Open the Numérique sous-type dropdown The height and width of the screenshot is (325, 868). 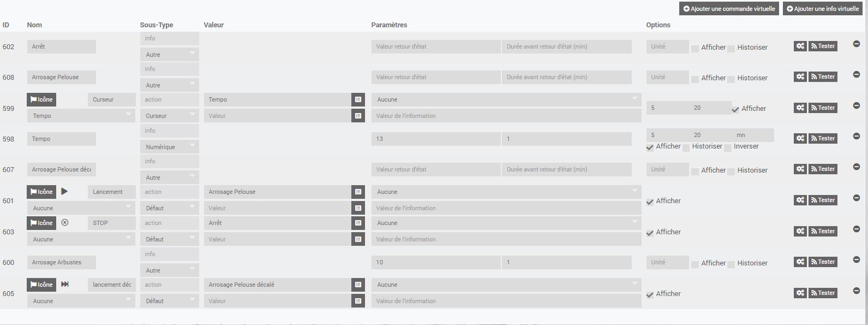[x=169, y=147]
